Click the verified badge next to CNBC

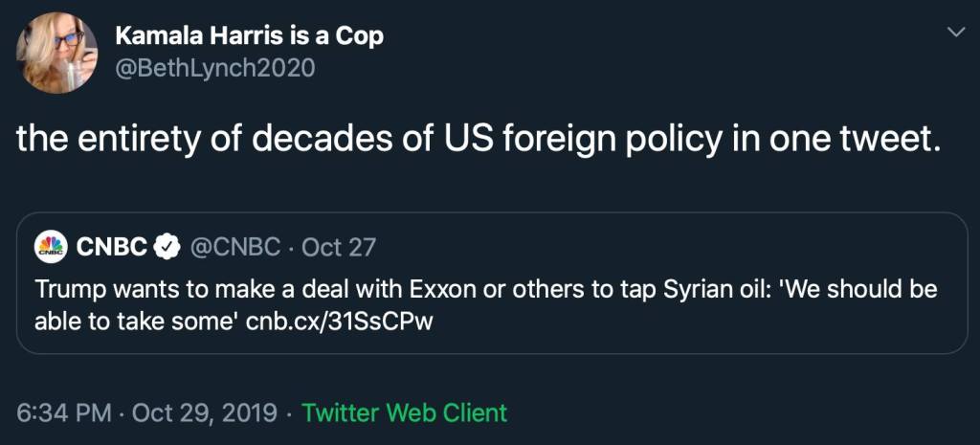point(167,248)
